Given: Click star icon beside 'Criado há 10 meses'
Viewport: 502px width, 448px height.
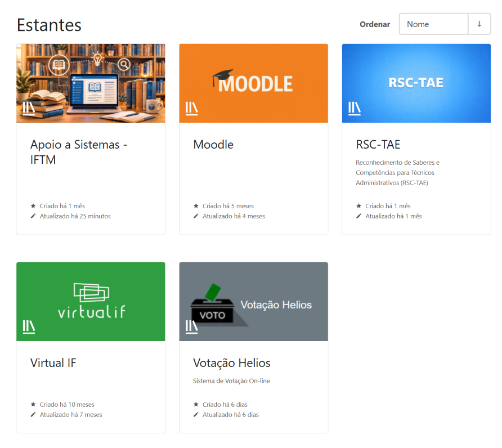Looking at the screenshot, I should point(33,405).
